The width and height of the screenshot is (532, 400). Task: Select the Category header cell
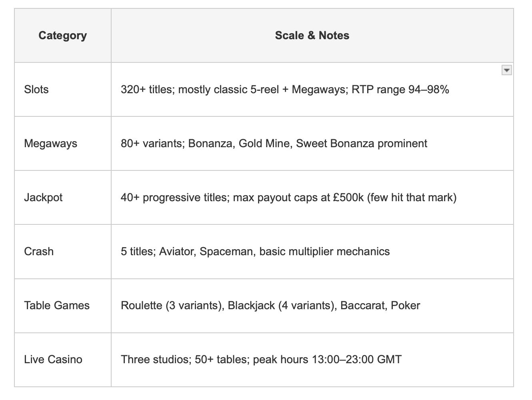63,36
